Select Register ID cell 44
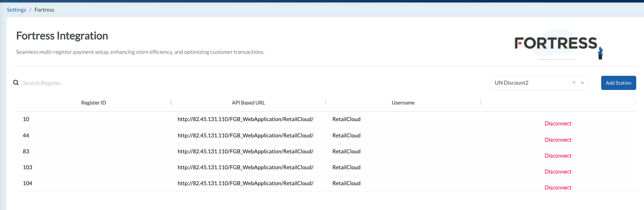Viewport: 644px width, 210px height. 26,136
